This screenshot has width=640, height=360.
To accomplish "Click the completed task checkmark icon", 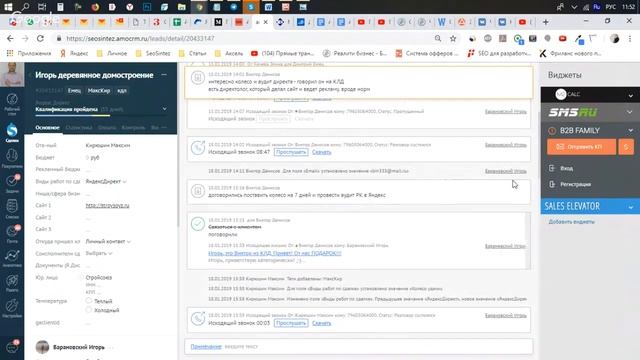I will (x=198, y=224).
